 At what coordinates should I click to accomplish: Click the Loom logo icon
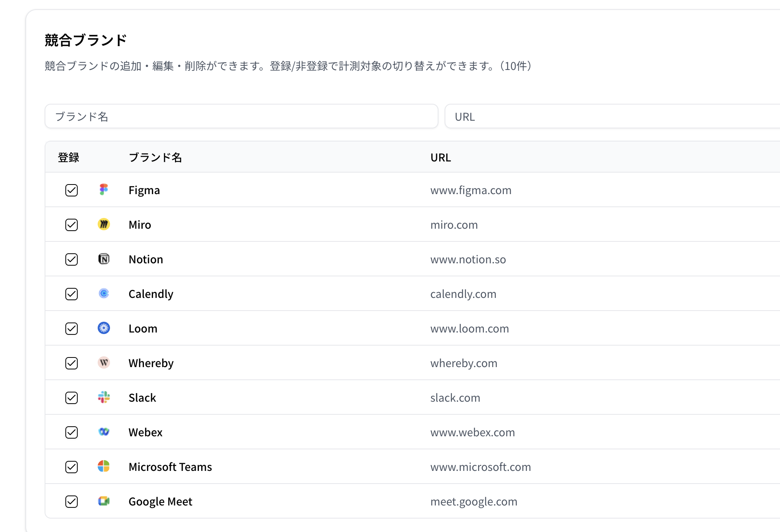point(103,328)
